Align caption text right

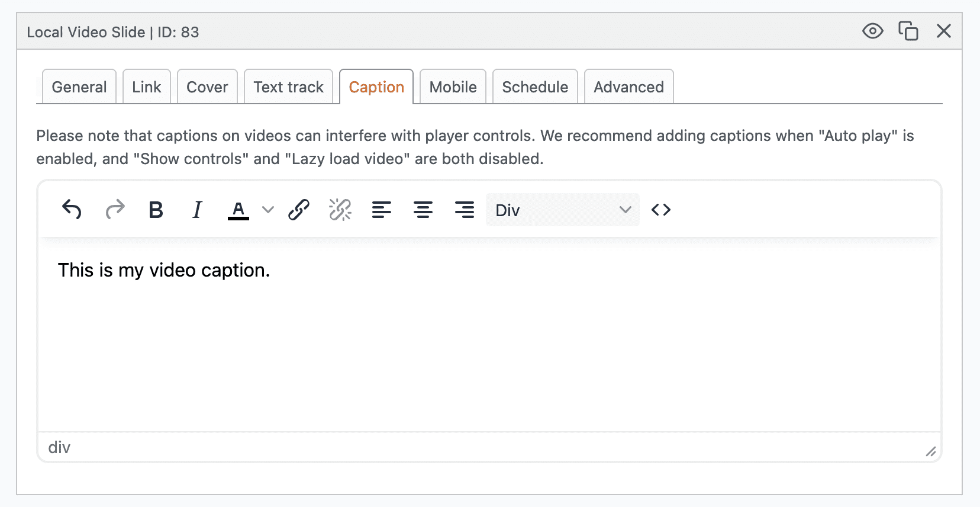coord(465,210)
